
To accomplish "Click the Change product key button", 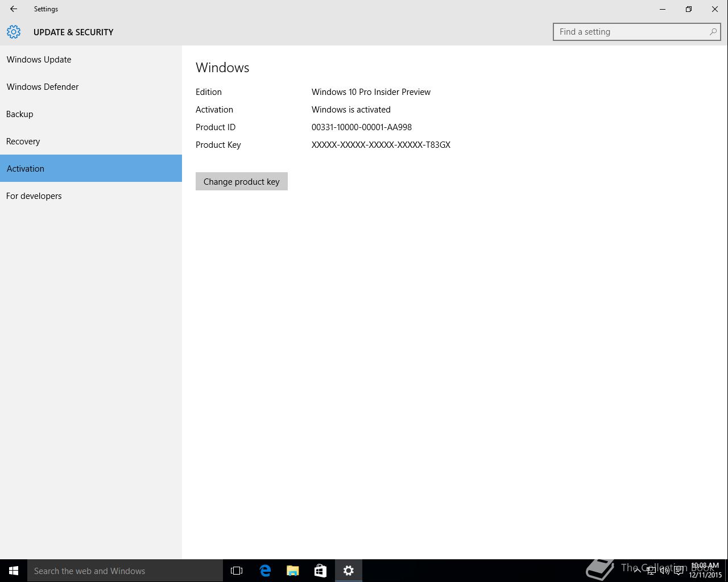I will point(242,181).
